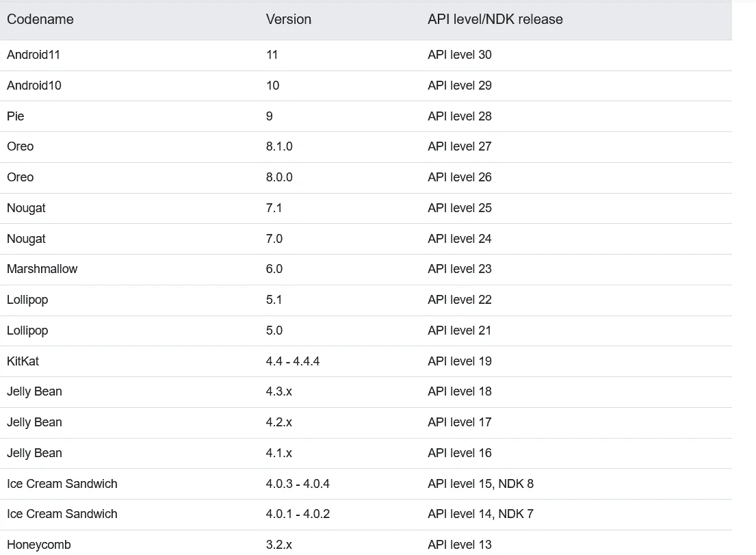Image resolution: width=756 pixels, height=555 pixels.
Task: Click version 8.0.0 cell
Action: tap(279, 177)
